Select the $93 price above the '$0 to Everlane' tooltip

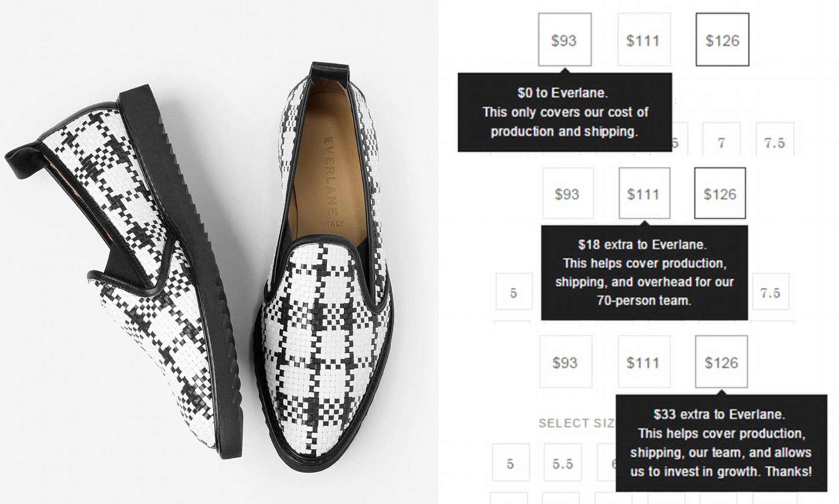pos(564,40)
